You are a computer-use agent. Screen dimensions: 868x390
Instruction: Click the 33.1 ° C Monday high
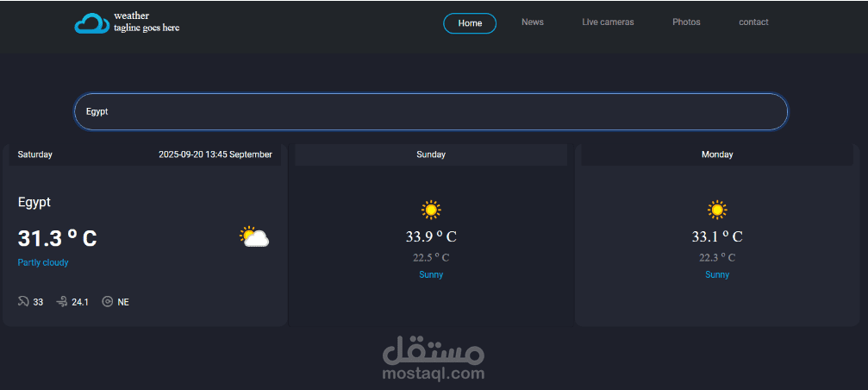click(x=717, y=236)
